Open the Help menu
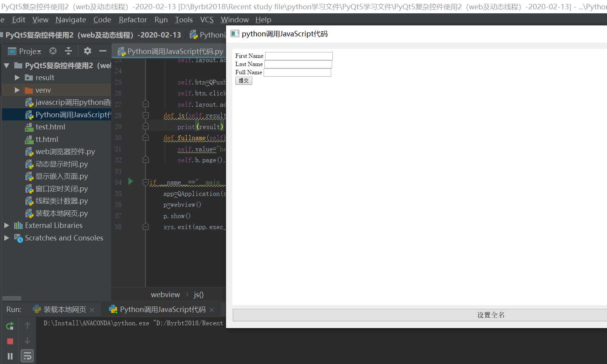Viewport: 607px width, 364px height. click(x=263, y=20)
